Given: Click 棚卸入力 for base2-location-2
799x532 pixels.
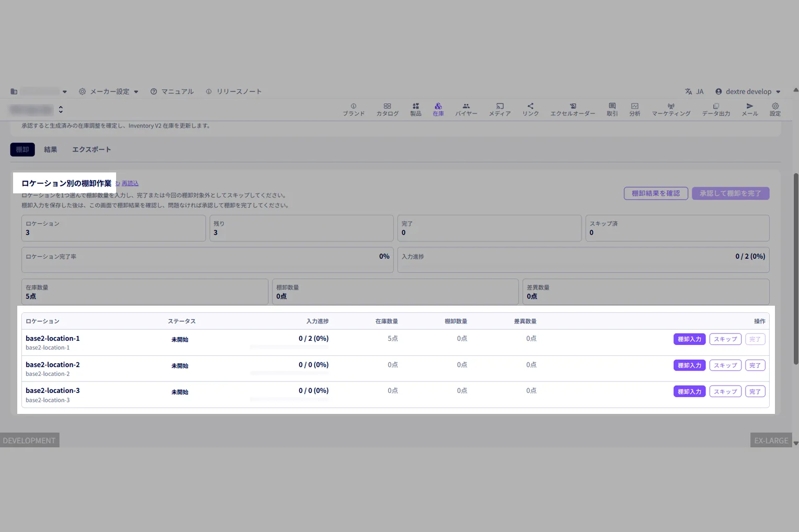Looking at the screenshot, I should pyautogui.click(x=690, y=365).
